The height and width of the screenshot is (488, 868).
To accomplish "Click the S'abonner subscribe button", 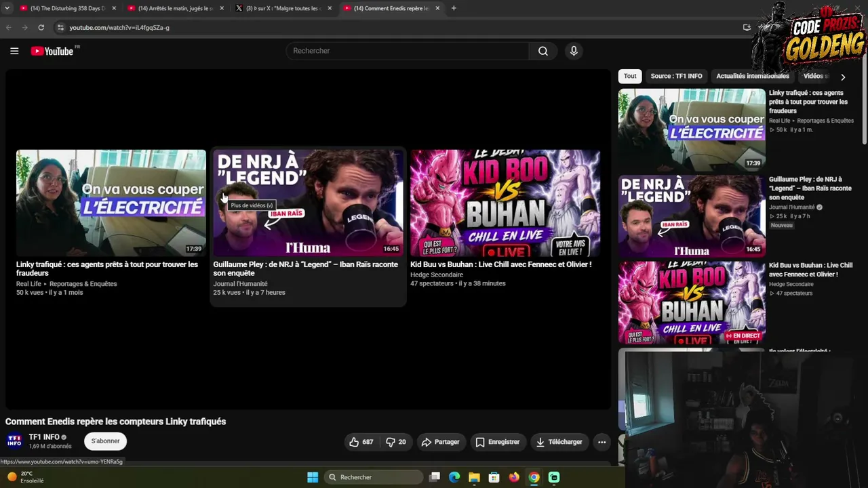I will 105,441.
